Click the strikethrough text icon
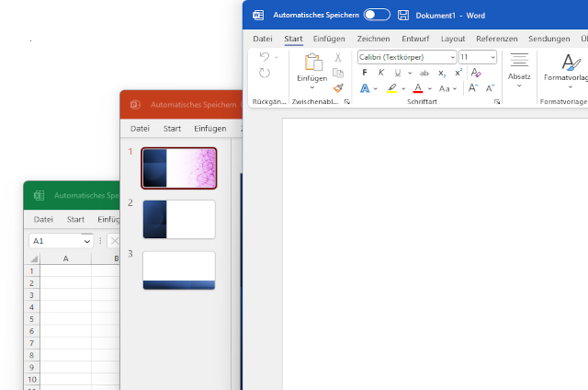 [x=424, y=73]
